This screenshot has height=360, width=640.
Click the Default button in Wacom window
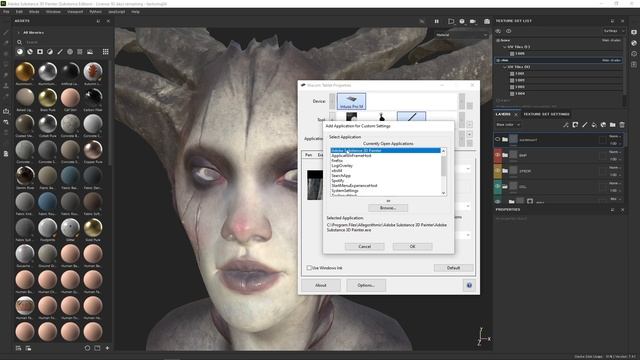(x=453, y=268)
